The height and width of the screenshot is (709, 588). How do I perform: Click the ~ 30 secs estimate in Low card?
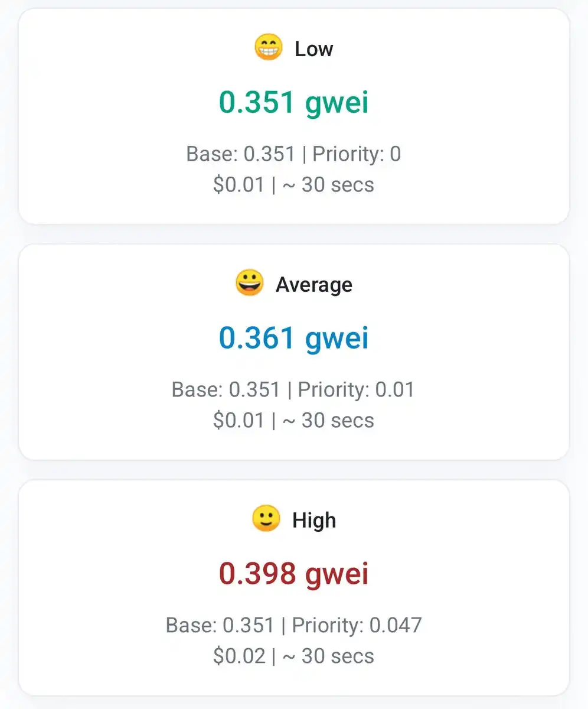pyautogui.click(x=330, y=185)
